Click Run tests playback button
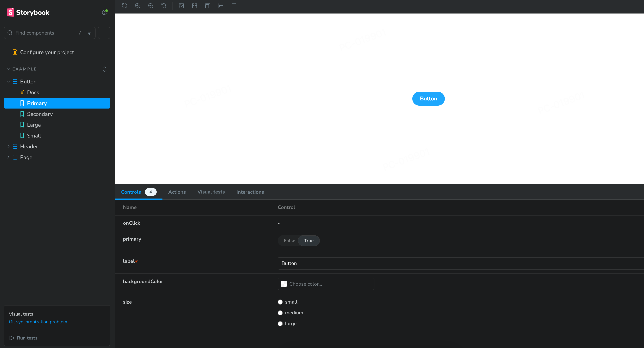Image resolution: width=644 pixels, height=348 pixels. [x=12, y=338]
